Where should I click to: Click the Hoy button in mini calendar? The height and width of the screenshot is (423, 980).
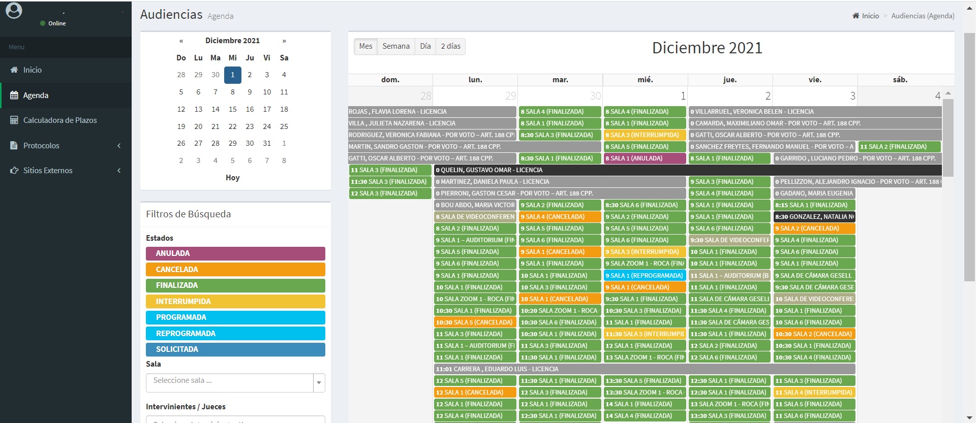click(232, 178)
